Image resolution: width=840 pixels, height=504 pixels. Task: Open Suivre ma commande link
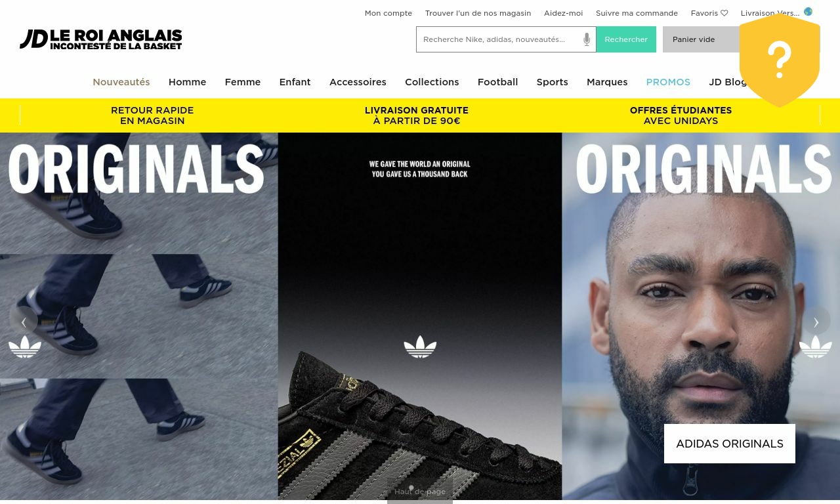click(x=637, y=13)
